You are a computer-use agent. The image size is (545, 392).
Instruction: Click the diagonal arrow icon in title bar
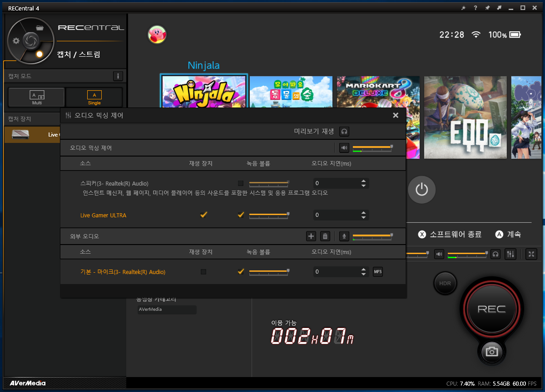coord(499,8)
